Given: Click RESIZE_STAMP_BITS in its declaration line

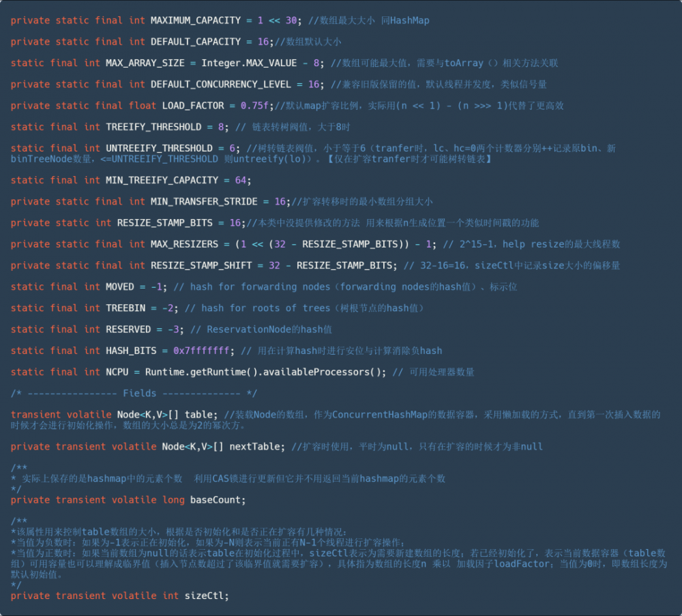Looking at the screenshot, I should coord(165,223).
